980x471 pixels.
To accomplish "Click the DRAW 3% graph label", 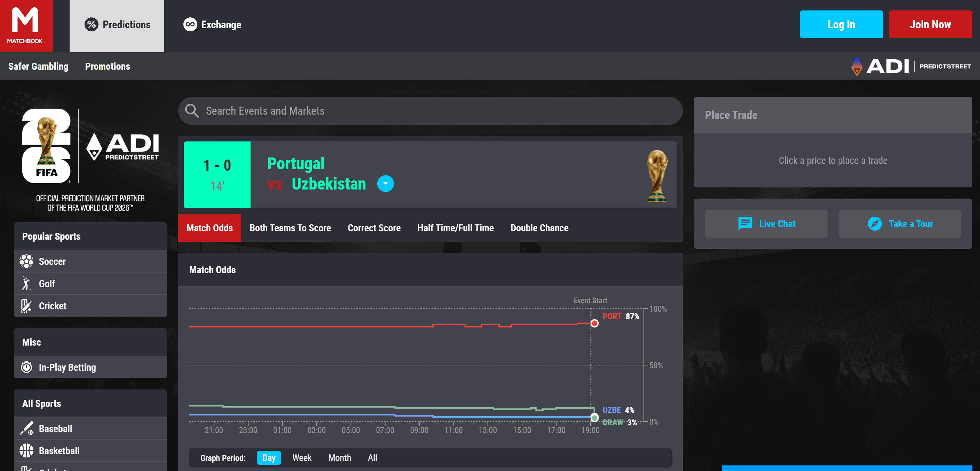I will pyautogui.click(x=620, y=422).
